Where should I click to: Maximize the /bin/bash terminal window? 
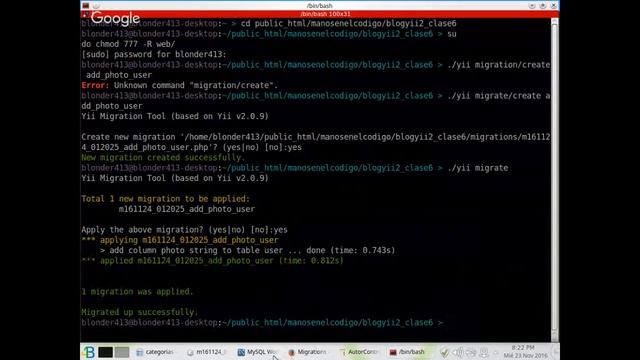click(542, 5)
